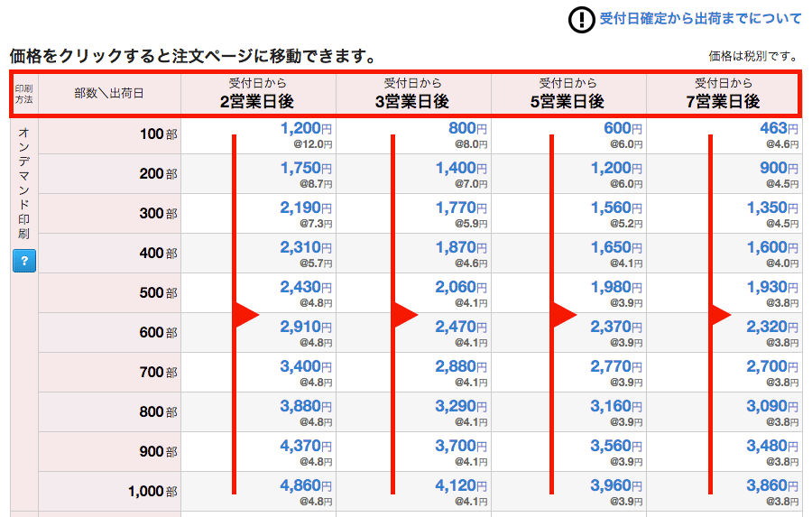Open the 受付日確定から出荷までについて link

700,19
